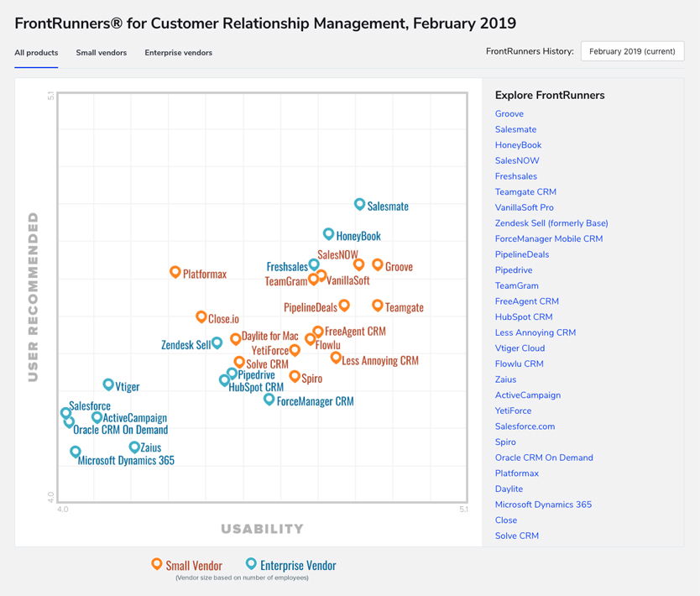Select the Oracle CRM On Demand marker
The width and height of the screenshot is (700, 596).
[69, 421]
